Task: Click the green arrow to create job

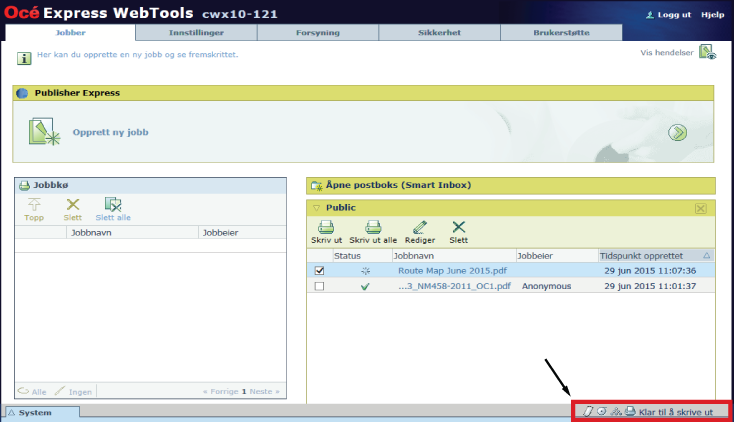Action: [x=677, y=133]
